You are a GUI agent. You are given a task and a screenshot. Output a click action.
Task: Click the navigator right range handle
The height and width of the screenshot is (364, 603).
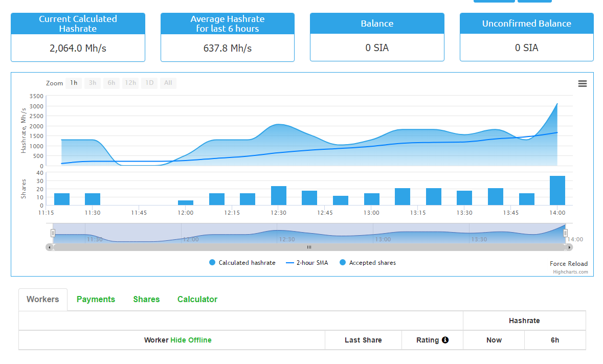pos(565,233)
